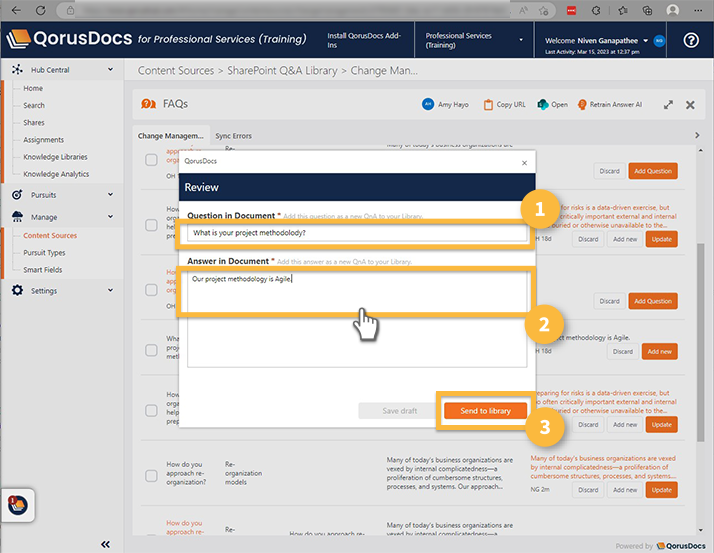Discard the topmost FAQ row
This screenshot has width=714, height=553.
point(609,171)
